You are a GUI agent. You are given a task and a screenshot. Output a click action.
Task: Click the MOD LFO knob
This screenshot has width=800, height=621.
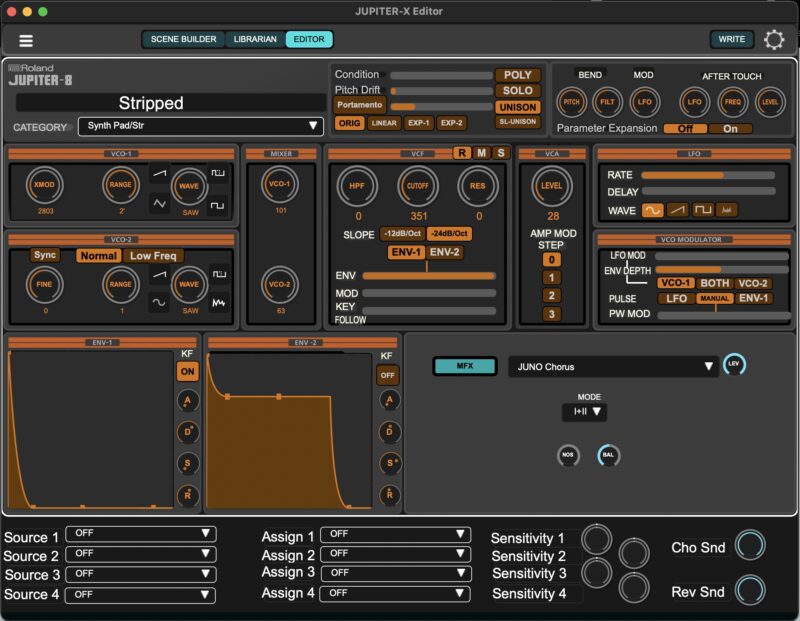point(644,102)
